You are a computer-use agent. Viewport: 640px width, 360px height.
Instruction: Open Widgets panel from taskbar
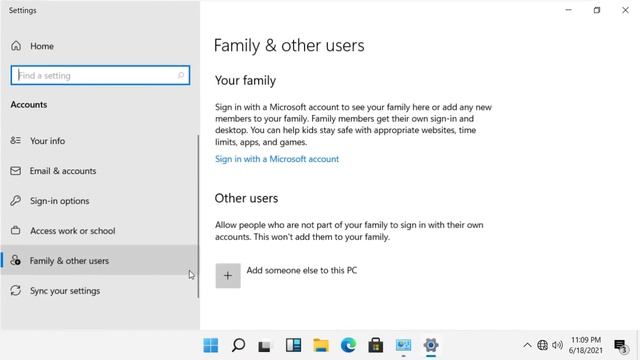pos(293,345)
